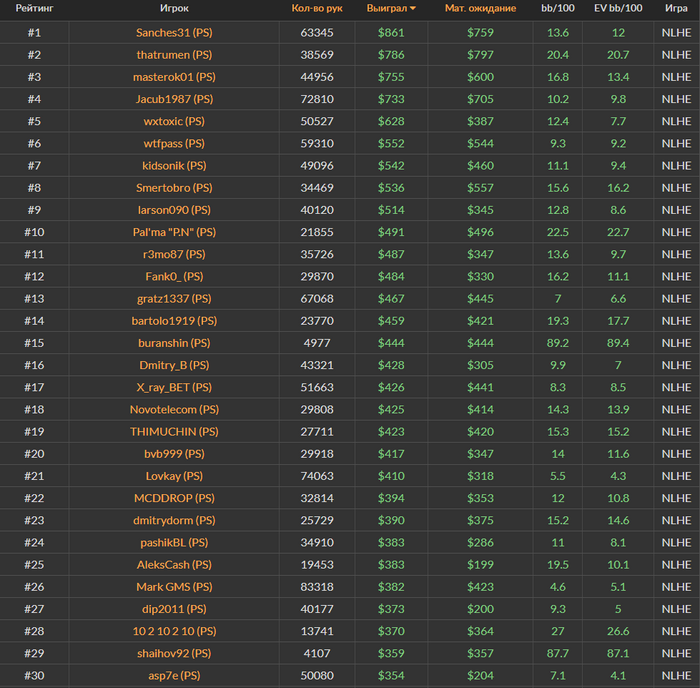
Task: Click EV bb/100 value 26.6
Action: tap(618, 631)
